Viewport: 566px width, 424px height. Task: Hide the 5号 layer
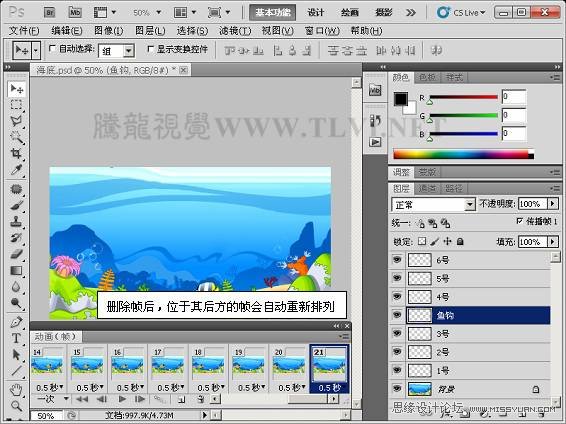397,278
